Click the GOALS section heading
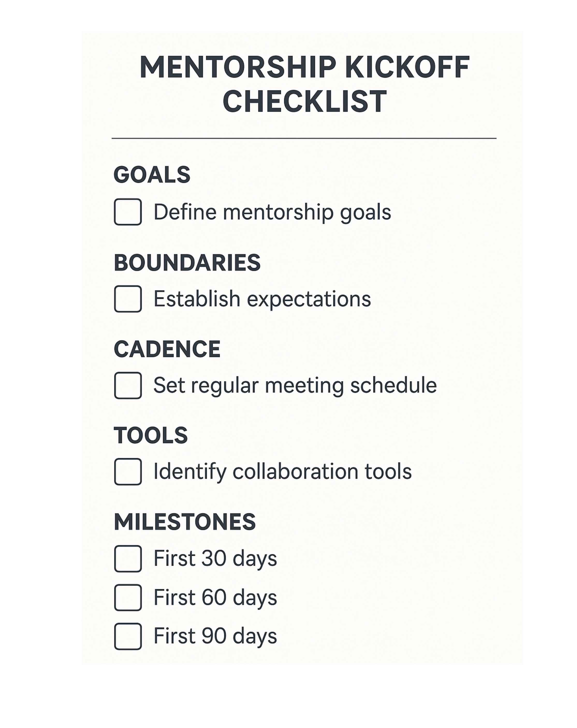The image size is (577, 728). (152, 175)
